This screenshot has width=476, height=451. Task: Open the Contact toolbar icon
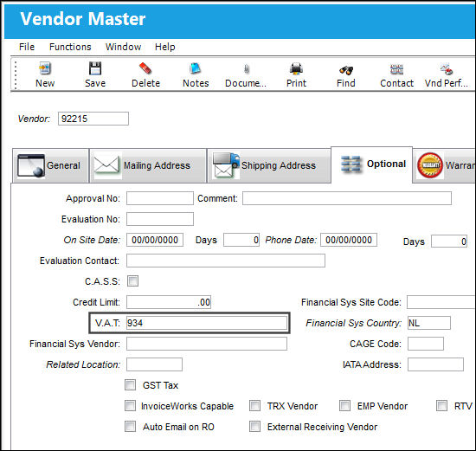pyautogui.click(x=396, y=69)
